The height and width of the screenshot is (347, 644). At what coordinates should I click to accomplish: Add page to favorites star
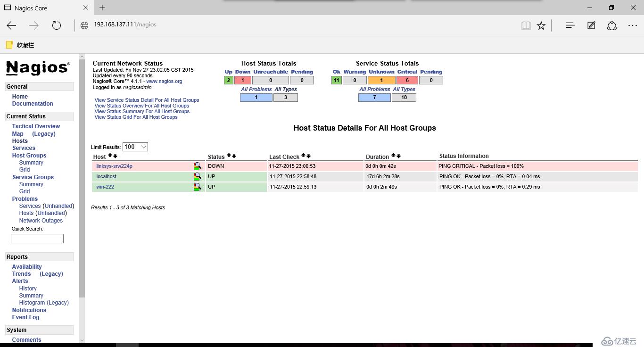tap(541, 25)
